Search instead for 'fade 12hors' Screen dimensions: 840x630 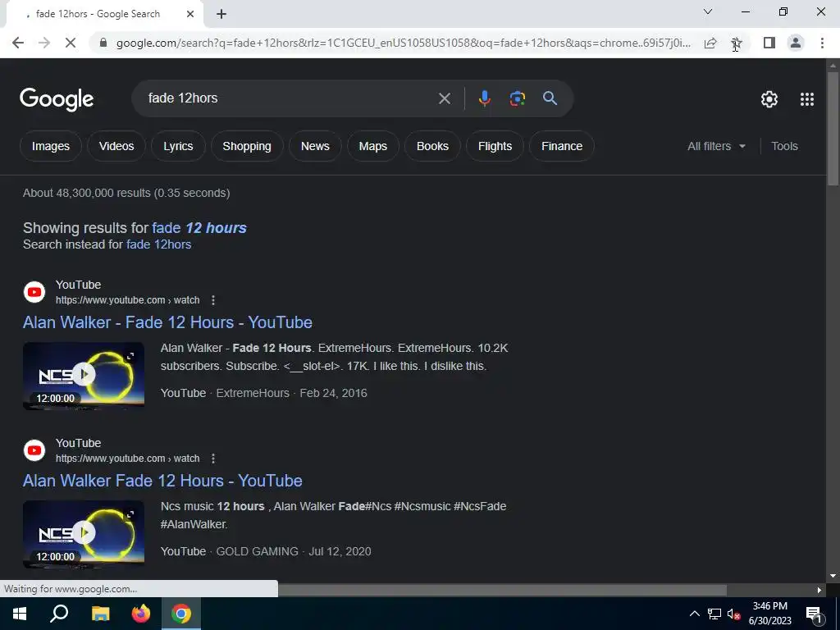158,244
